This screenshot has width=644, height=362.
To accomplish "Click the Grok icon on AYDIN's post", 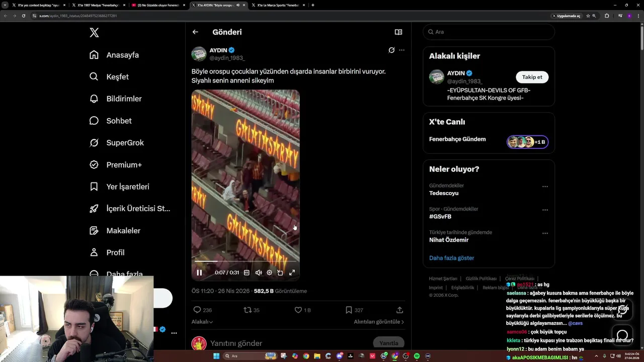I will click(391, 50).
